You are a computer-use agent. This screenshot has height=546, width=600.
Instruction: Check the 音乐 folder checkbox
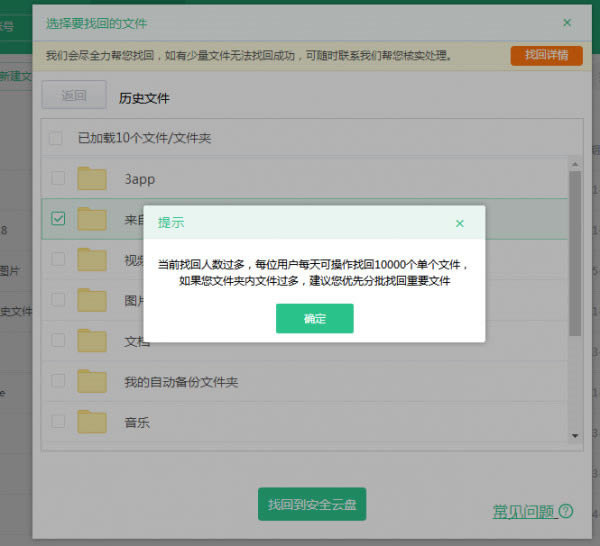[x=58, y=422]
